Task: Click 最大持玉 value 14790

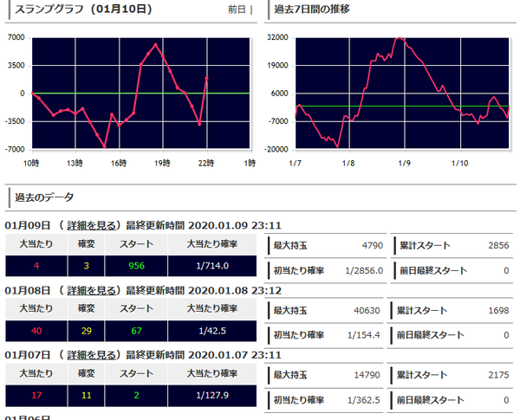Action: pos(367,375)
